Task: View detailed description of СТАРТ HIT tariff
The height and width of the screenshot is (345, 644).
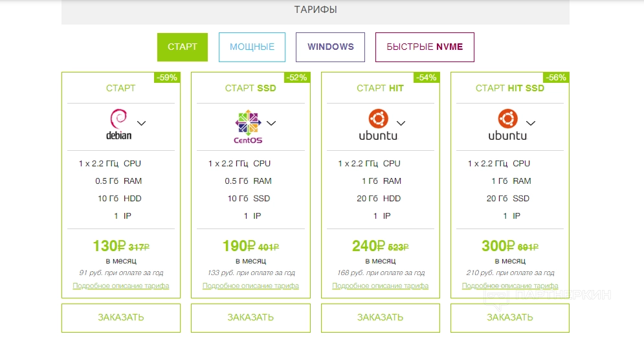Action: (x=380, y=285)
